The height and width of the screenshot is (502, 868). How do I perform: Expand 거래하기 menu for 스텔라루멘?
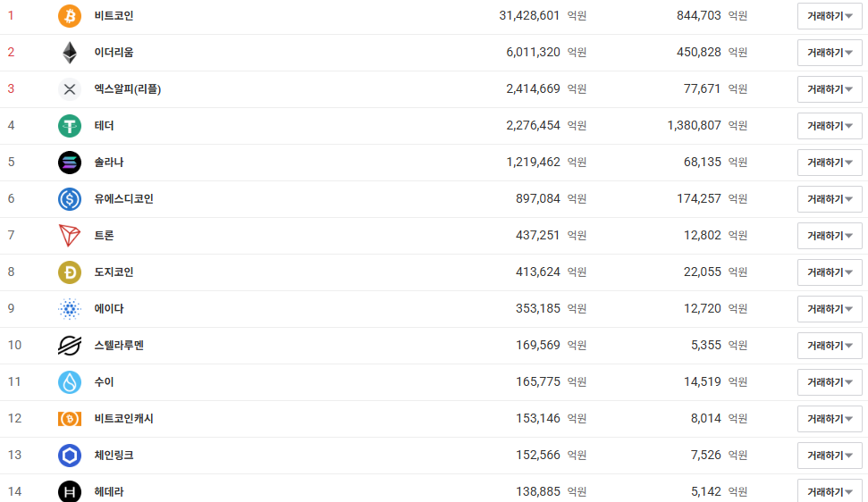[830, 346]
